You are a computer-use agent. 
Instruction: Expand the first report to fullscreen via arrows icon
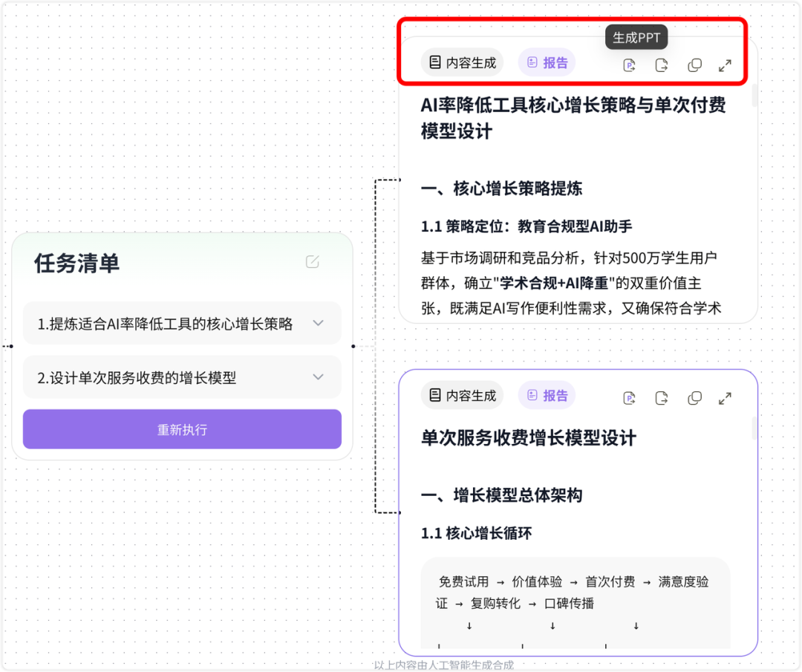(725, 65)
